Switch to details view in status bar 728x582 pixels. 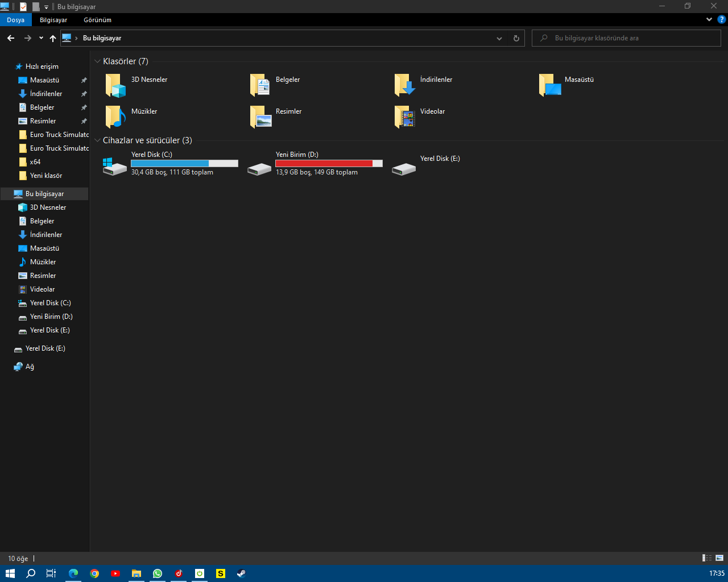pos(707,558)
